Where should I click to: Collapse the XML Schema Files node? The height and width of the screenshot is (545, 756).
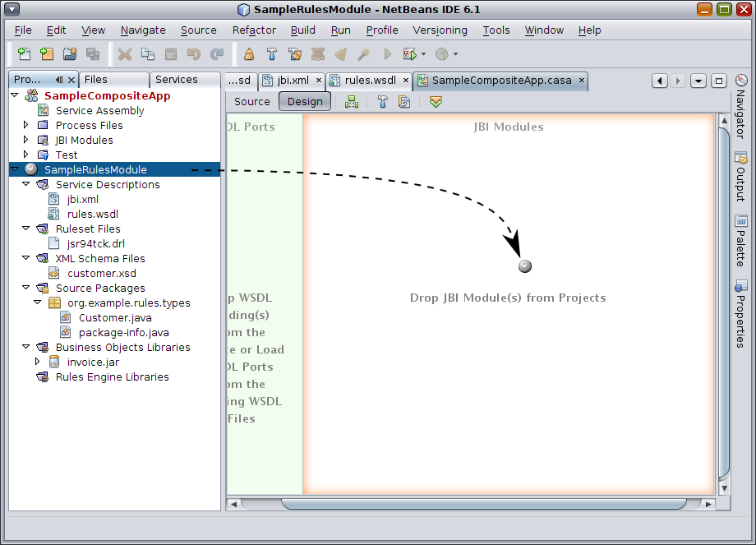tap(26, 258)
